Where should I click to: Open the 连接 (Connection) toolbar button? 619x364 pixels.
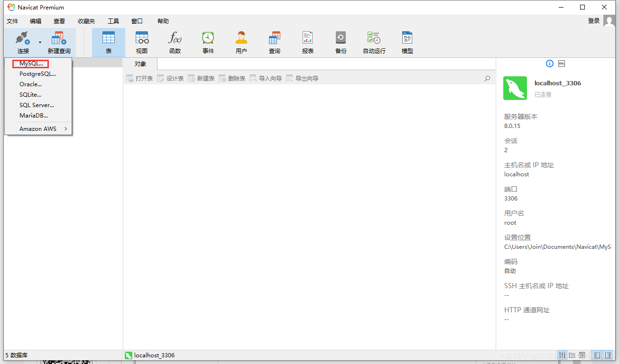coord(23,42)
